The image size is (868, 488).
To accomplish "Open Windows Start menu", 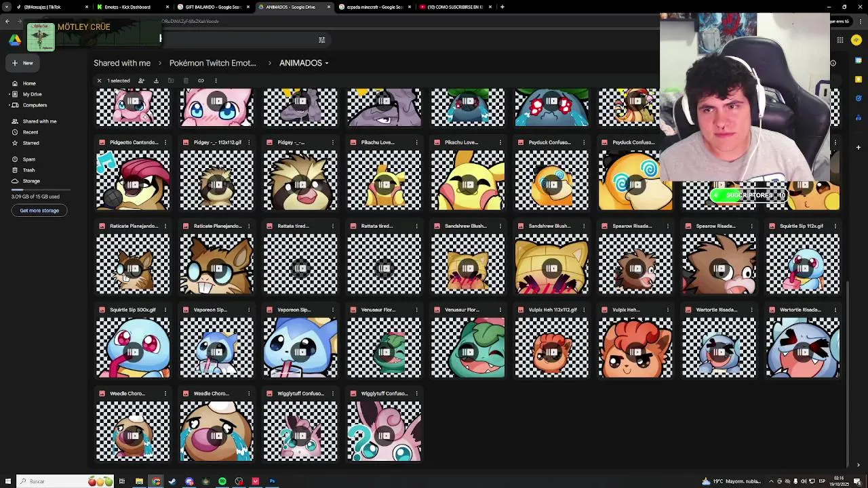I will [x=7, y=481].
